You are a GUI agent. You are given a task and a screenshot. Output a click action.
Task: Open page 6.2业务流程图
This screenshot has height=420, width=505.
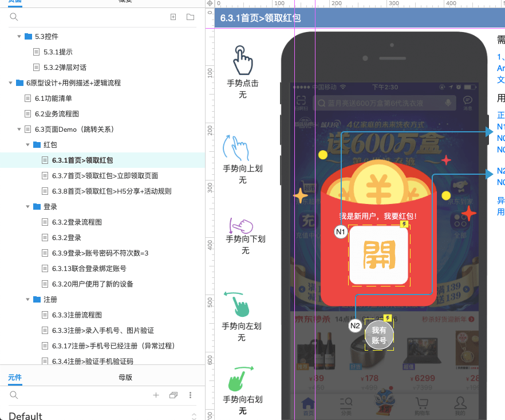point(57,114)
